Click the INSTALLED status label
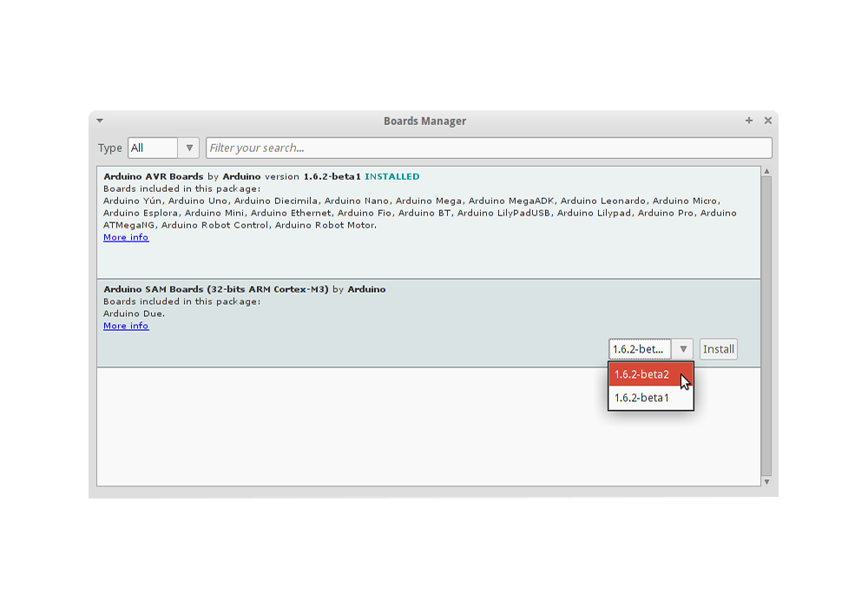 [392, 176]
